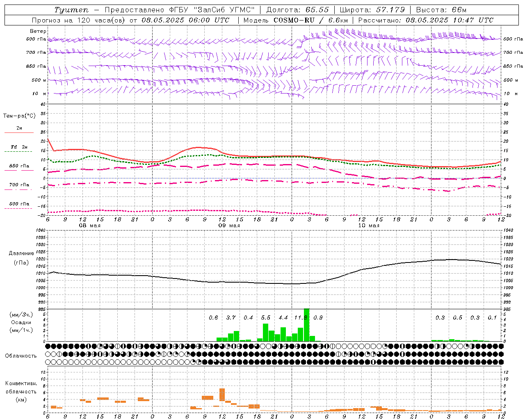
Task: Click the 0.6 precipitation total
Action: [213, 318]
